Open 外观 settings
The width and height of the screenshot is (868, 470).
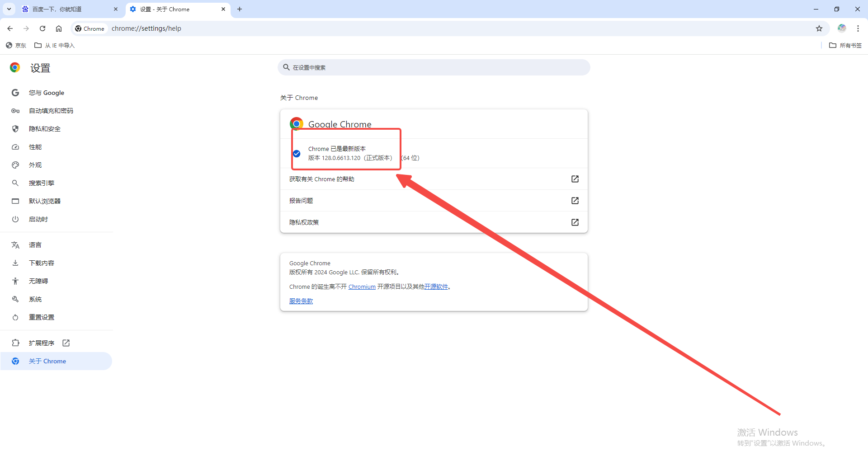(x=56, y=165)
